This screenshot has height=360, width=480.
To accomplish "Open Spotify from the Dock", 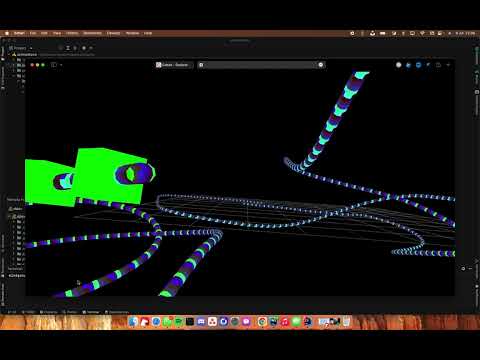I will click(x=178, y=322).
